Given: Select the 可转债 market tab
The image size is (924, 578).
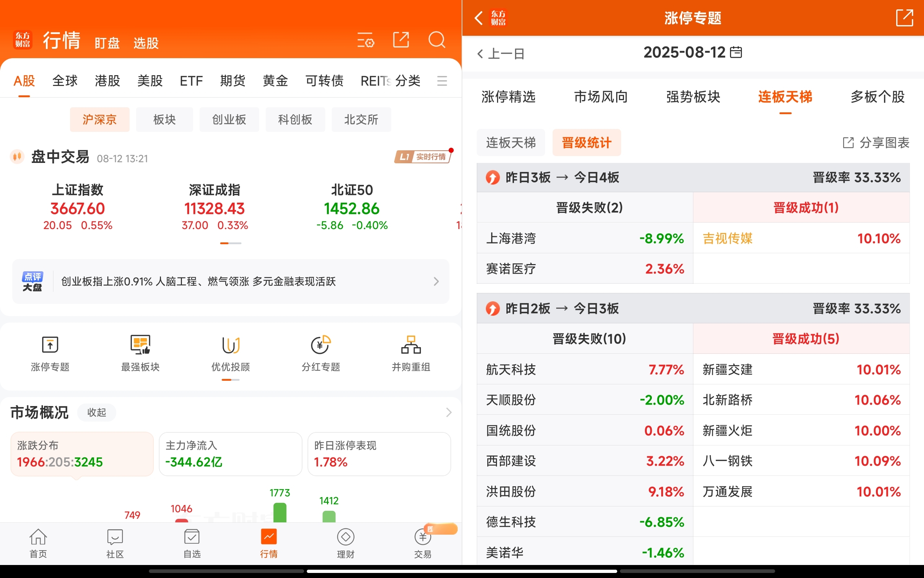Looking at the screenshot, I should (324, 81).
